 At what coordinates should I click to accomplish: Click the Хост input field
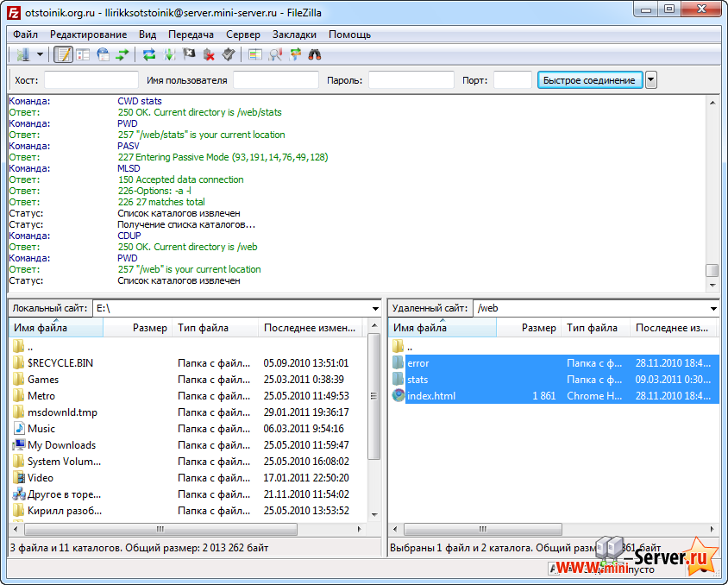[x=91, y=80]
